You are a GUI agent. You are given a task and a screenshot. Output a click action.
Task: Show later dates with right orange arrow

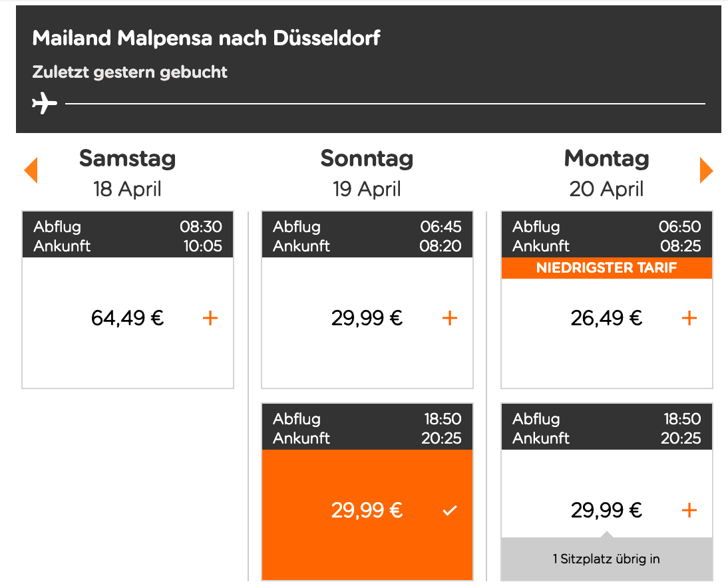(x=706, y=171)
